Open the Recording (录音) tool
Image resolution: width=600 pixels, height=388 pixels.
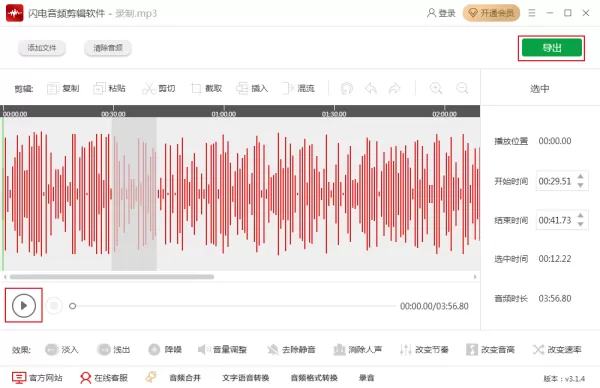367,378
